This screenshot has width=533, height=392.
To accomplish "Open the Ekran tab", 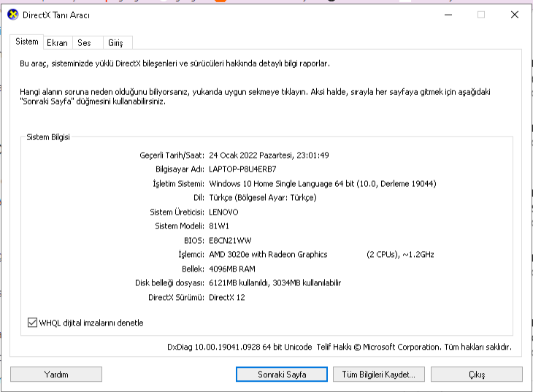I will click(58, 43).
